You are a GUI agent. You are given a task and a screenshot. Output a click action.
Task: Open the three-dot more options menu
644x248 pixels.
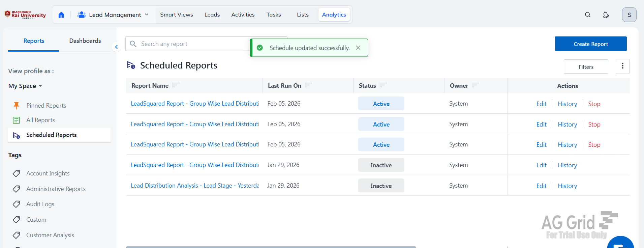(622, 66)
